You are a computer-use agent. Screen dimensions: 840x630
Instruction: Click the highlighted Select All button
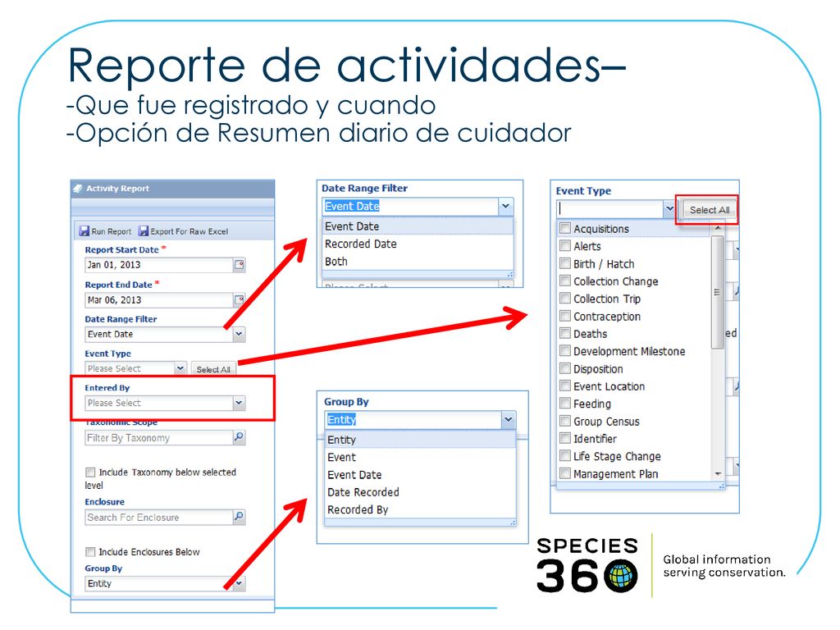(710, 210)
